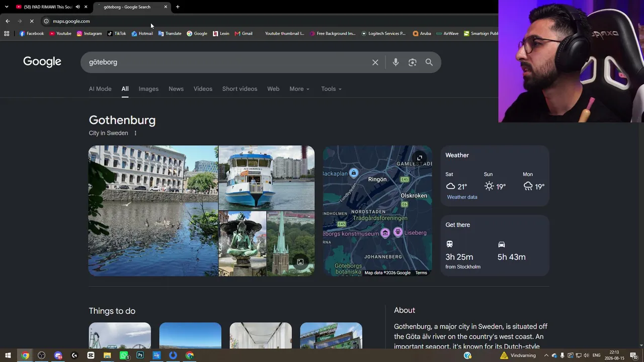Select Monday's 19° weather forecast
This screenshot has height=362, width=644.
534,182
